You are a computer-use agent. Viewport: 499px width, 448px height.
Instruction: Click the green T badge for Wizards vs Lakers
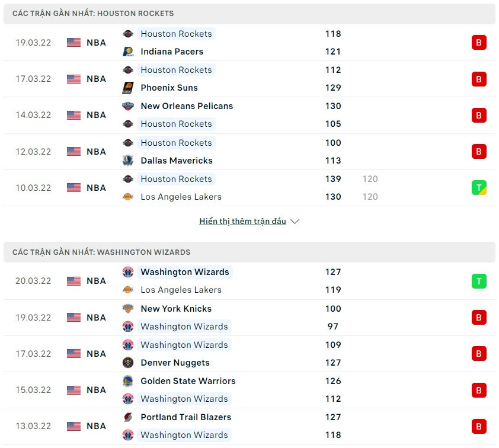point(479,281)
